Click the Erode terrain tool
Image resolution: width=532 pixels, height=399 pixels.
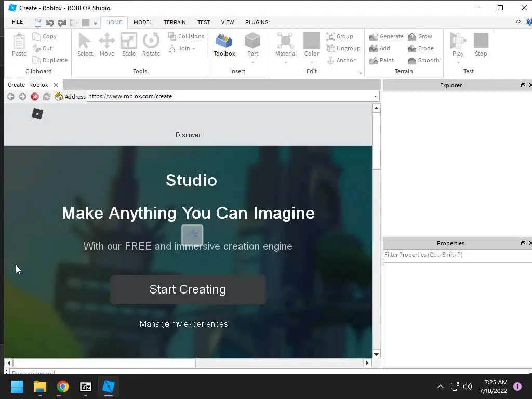tap(421, 48)
